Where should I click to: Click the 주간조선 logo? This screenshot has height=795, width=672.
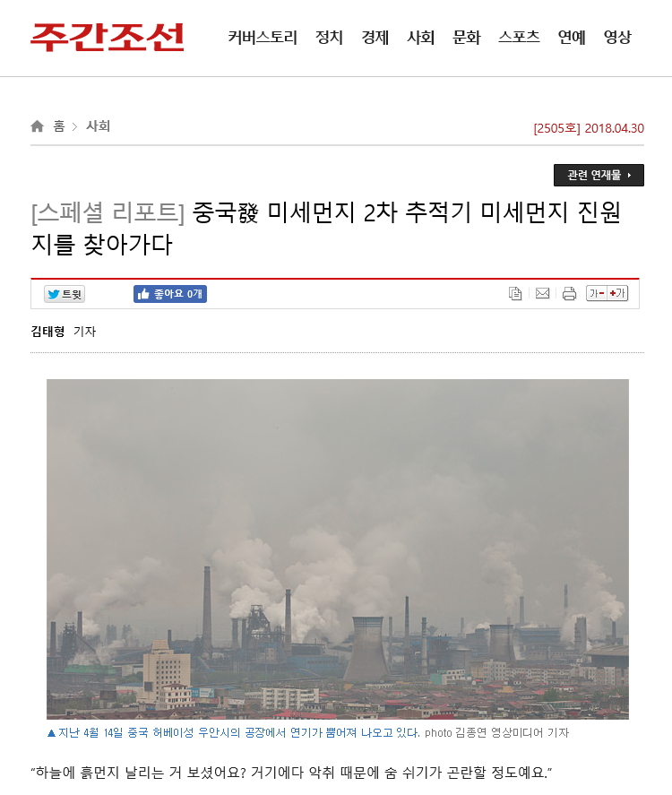tap(107, 37)
